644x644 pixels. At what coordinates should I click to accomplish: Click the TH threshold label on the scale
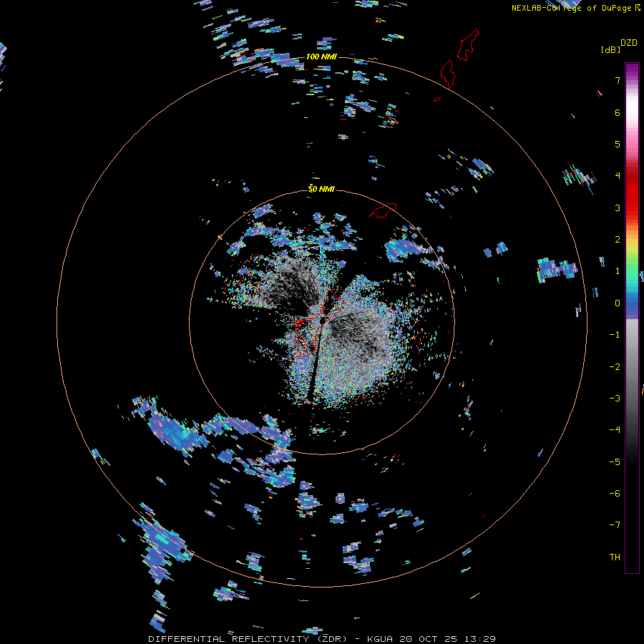[x=615, y=557]
